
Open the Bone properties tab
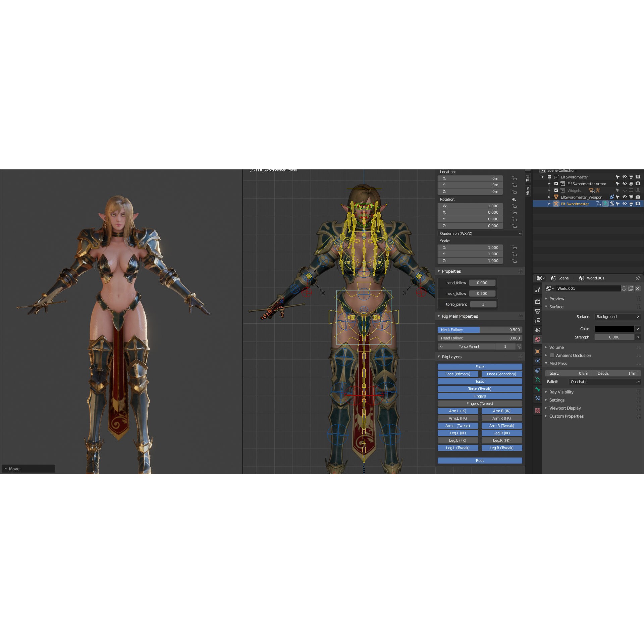pos(538,389)
